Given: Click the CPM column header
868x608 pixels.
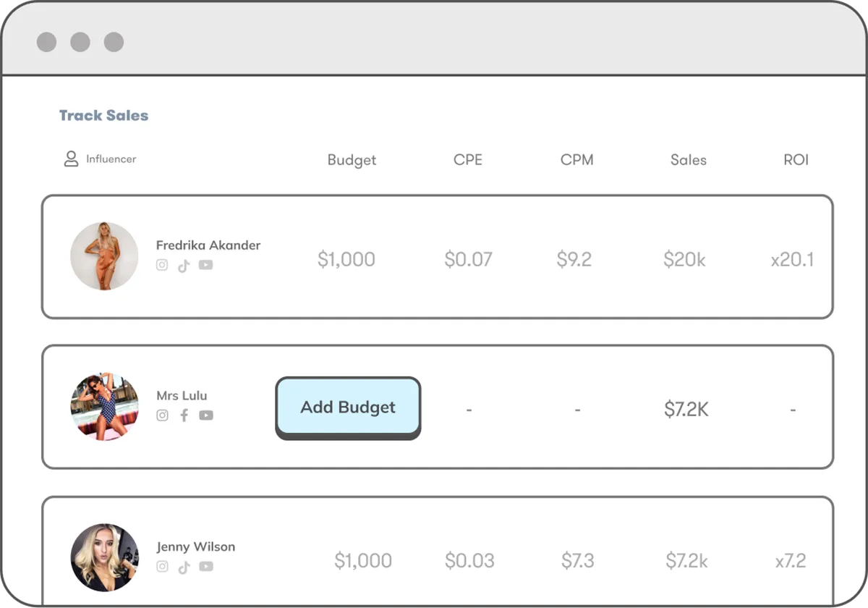Looking at the screenshot, I should (577, 160).
